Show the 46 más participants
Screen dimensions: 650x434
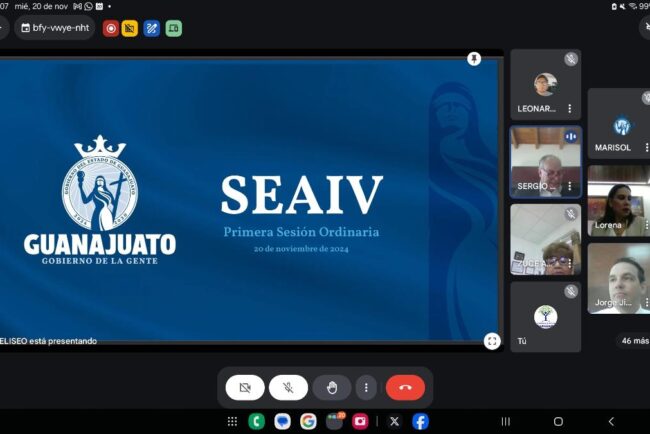634,341
